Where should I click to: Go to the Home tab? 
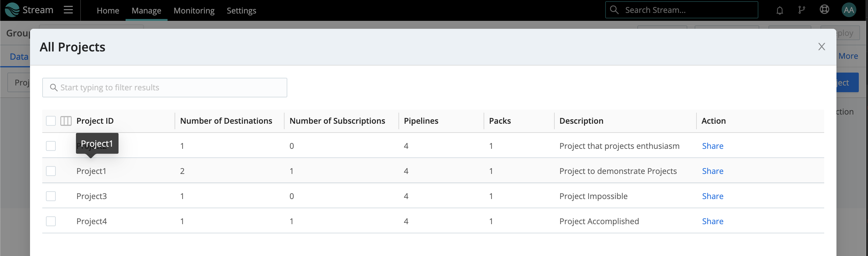[108, 10]
